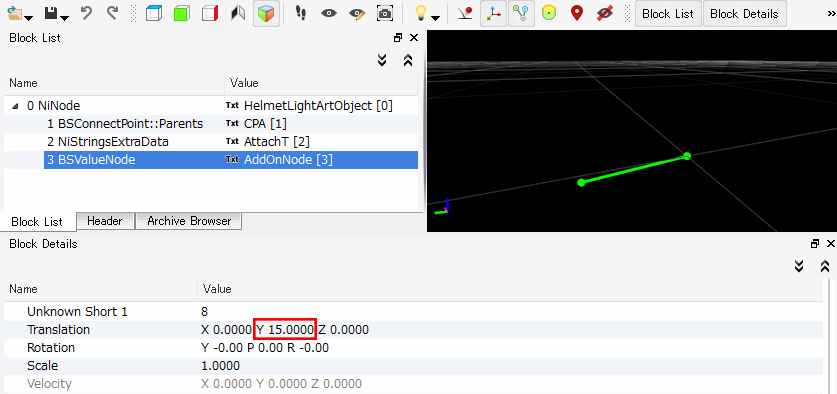
Task: Click the Name column header in Block List
Action: coord(114,83)
